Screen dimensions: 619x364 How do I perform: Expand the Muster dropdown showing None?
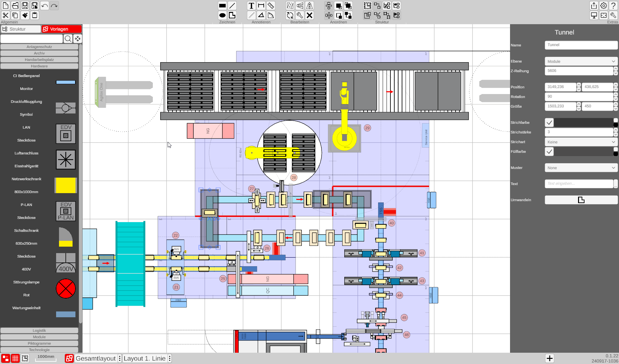(x=581, y=168)
